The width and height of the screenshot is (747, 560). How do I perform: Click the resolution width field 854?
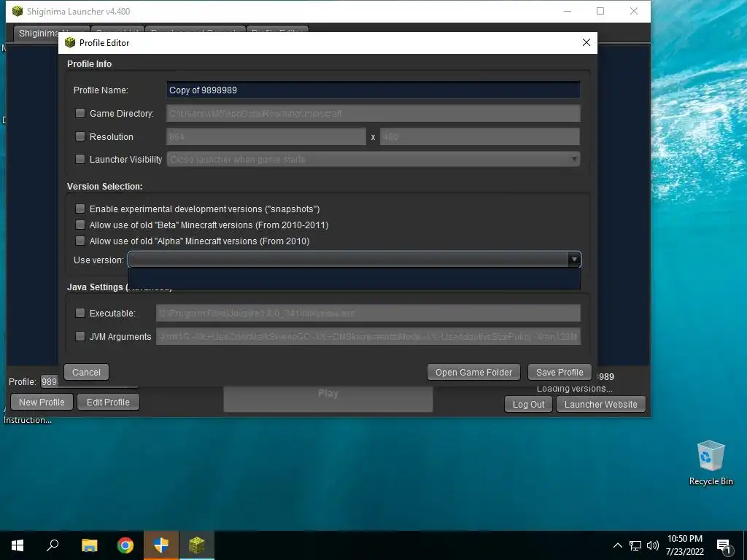coord(266,136)
